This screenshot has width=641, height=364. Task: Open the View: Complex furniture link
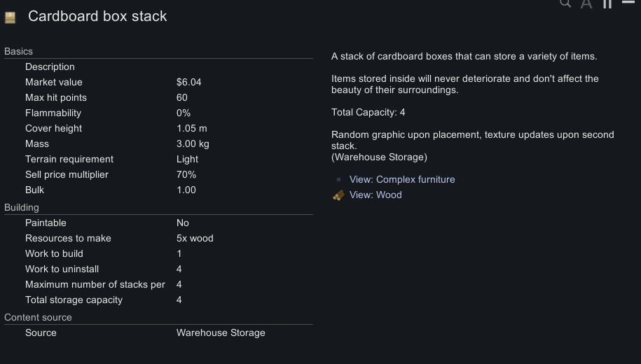point(402,180)
